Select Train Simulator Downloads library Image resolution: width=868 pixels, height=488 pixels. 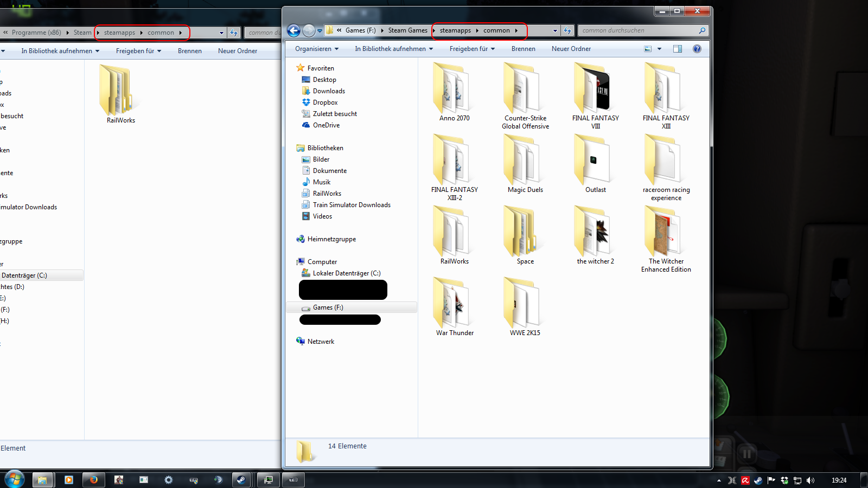pyautogui.click(x=352, y=205)
